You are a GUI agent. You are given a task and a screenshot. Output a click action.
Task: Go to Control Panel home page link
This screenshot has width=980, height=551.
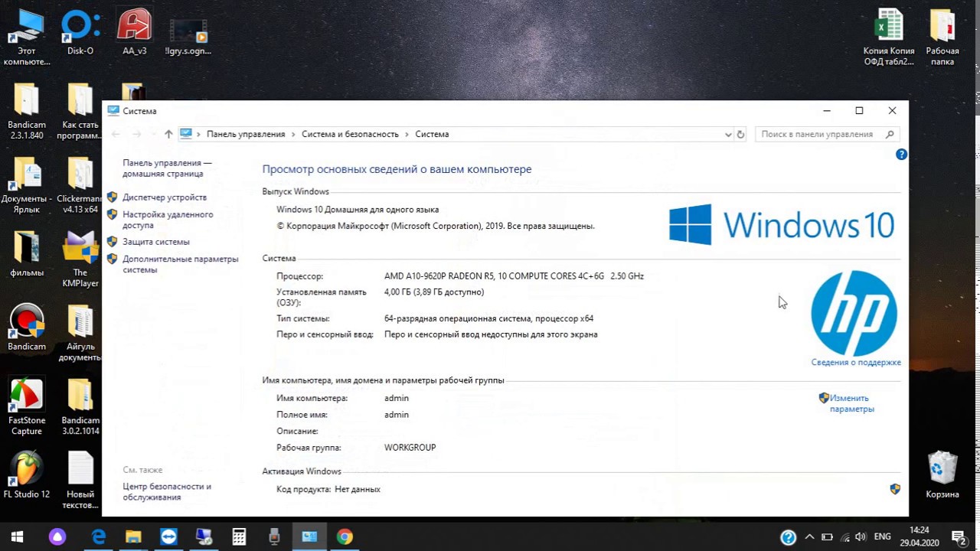pyautogui.click(x=167, y=168)
